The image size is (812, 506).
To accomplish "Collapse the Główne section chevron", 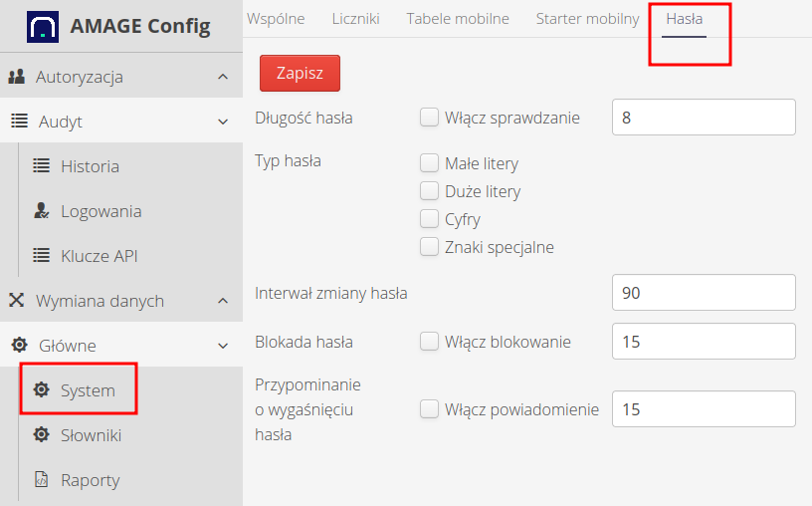I will pos(223,346).
